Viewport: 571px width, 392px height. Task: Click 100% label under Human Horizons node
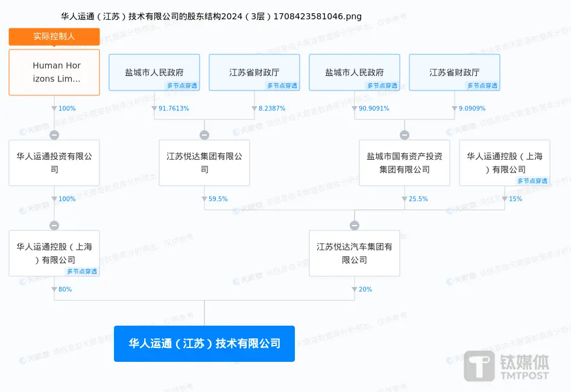point(67,109)
